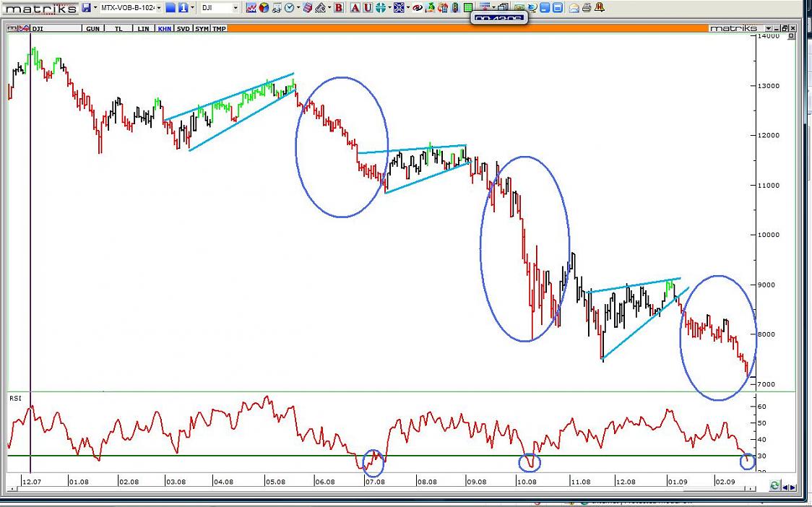Click the red bold B icon

click(x=338, y=8)
